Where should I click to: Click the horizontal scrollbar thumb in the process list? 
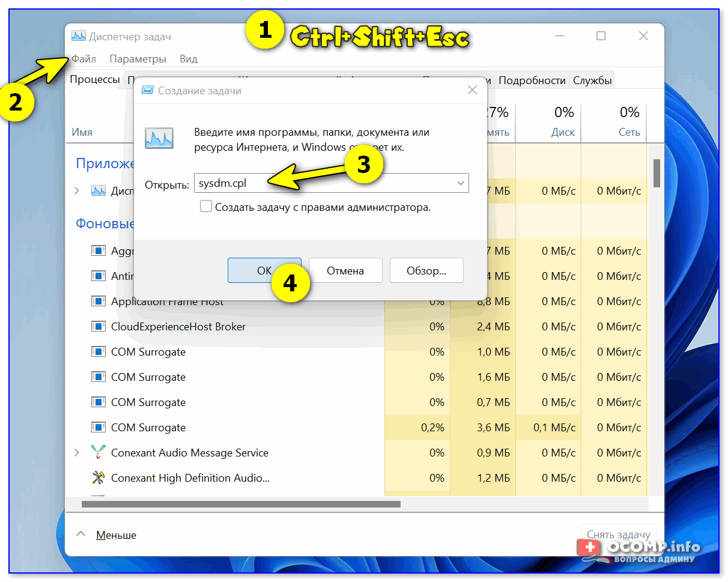pyautogui.click(x=240, y=504)
